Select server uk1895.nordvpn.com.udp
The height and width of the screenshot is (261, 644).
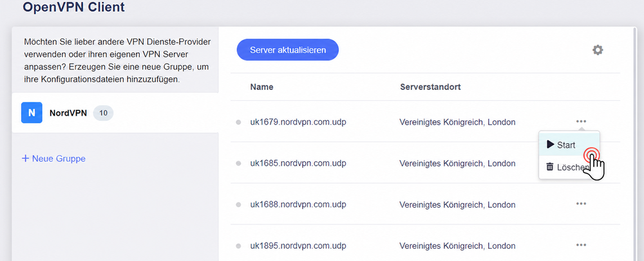[298, 246]
